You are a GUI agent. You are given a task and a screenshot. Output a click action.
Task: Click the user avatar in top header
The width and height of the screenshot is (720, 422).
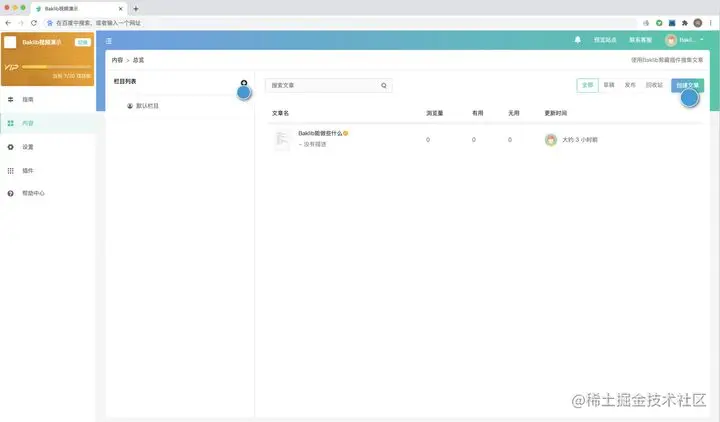[x=671, y=40]
